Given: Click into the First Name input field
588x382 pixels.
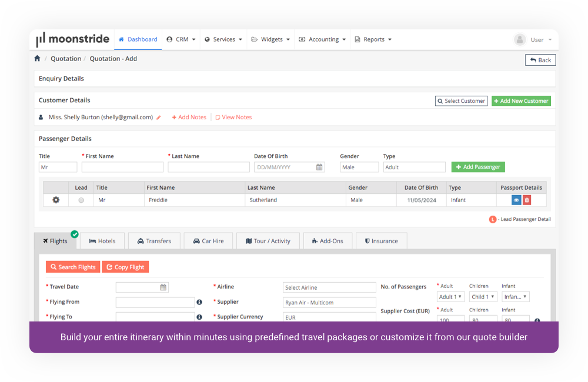Looking at the screenshot, I should (122, 167).
